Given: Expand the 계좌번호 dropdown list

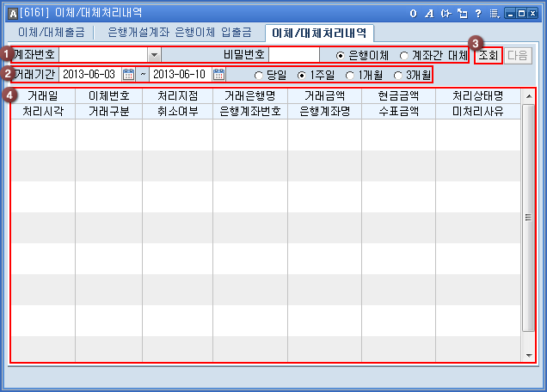Looking at the screenshot, I should [155, 55].
